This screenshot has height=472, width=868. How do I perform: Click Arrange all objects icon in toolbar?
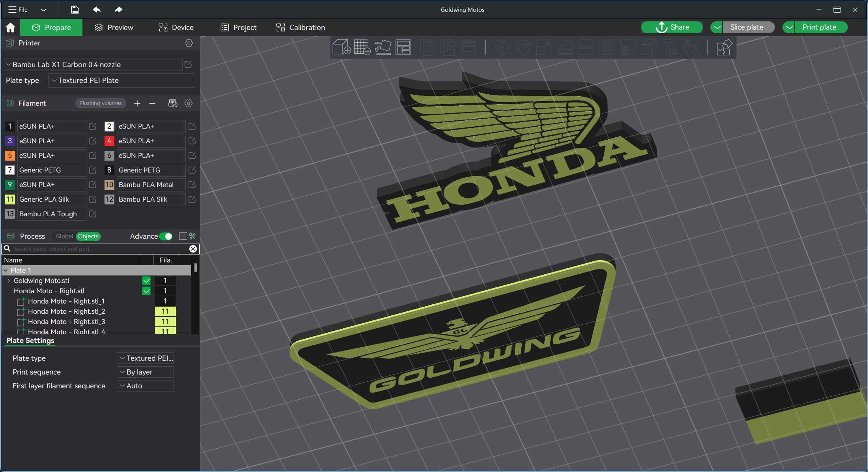(403, 47)
